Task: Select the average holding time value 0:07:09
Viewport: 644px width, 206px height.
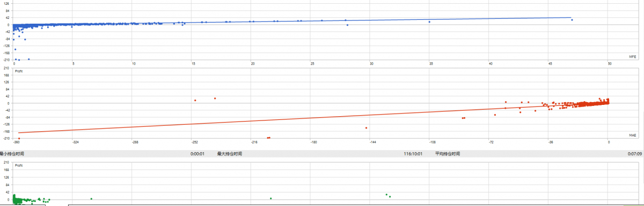Action: pos(634,153)
